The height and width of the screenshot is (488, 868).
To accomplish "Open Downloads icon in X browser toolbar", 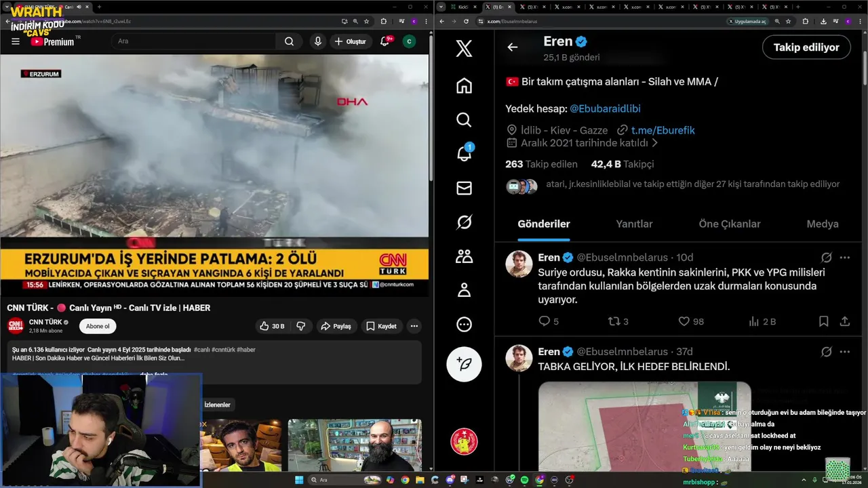I will point(823,21).
